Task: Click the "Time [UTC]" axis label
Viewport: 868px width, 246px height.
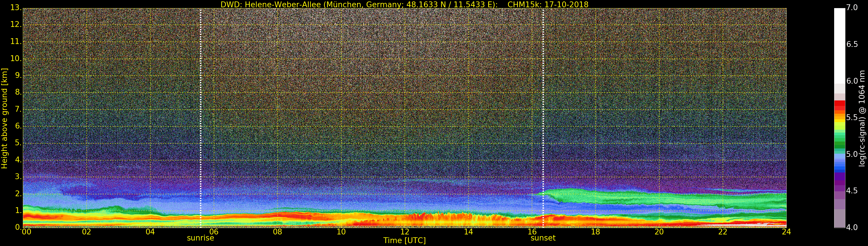Action: point(404,241)
